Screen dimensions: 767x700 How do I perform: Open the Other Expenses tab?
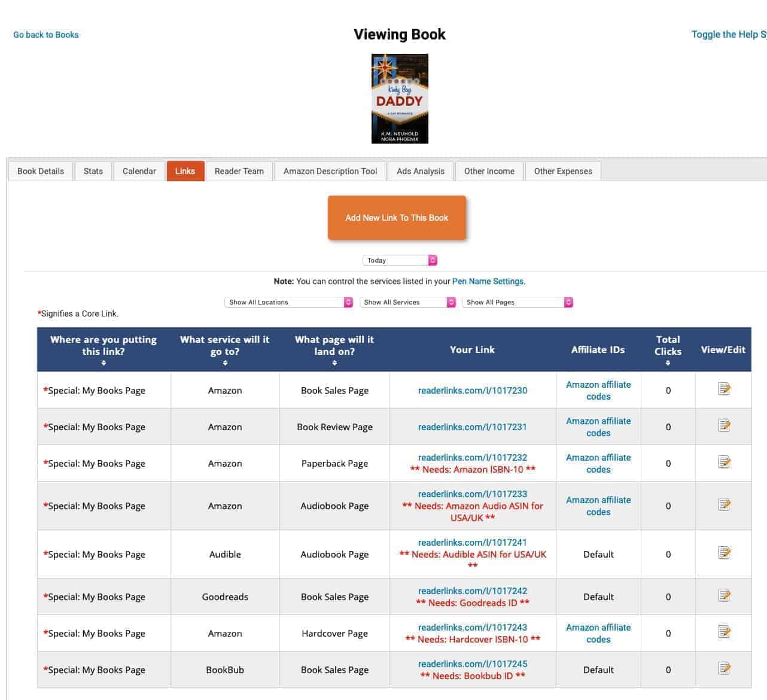[x=563, y=171]
